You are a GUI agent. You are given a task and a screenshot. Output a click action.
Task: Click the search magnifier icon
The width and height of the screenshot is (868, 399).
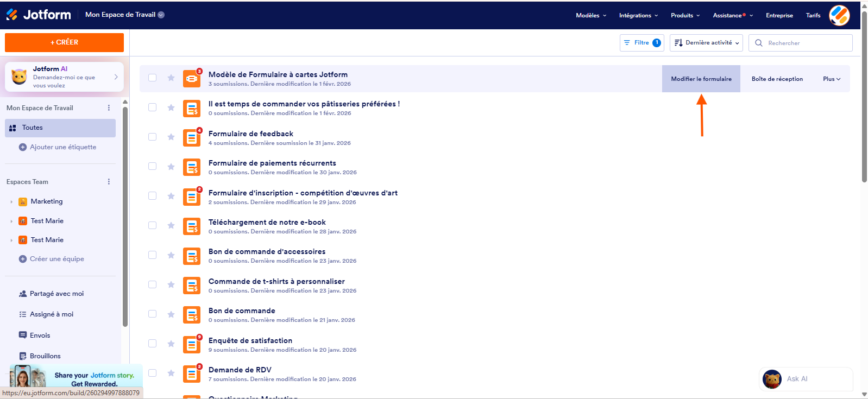coord(759,43)
